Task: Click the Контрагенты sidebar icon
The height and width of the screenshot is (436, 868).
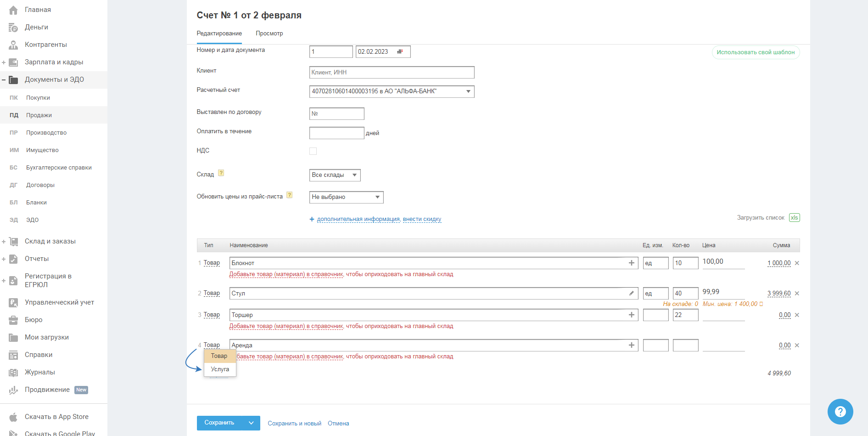Action: click(x=13, y=45)
